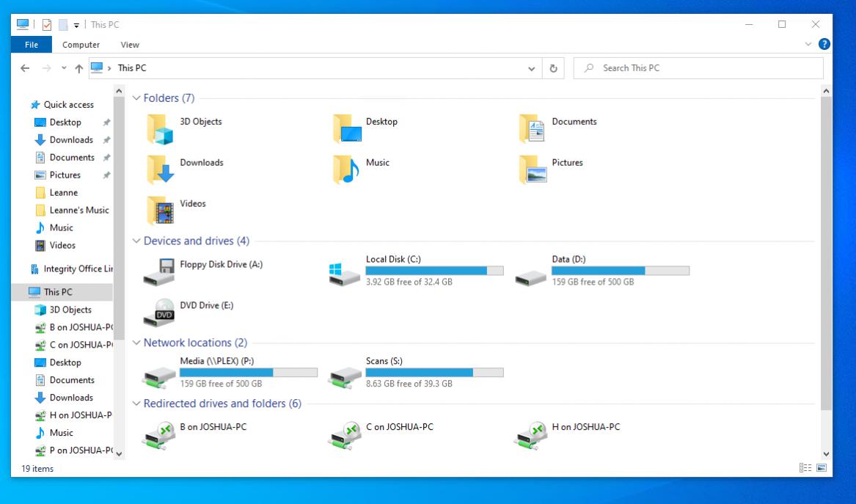
Task: Click the Refresh button beside address bar
Action: coord(553,68)
